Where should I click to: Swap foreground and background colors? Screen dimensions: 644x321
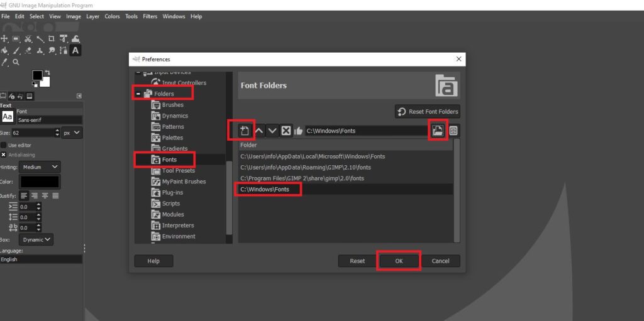47,73
